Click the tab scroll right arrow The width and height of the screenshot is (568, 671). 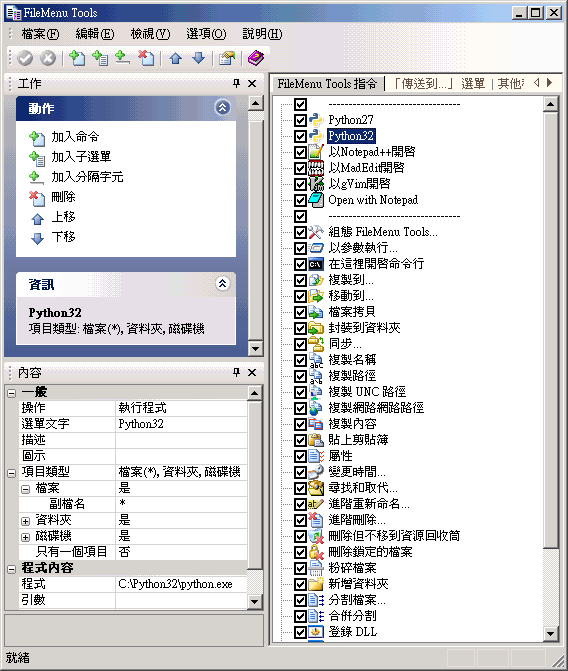(550, 83)
